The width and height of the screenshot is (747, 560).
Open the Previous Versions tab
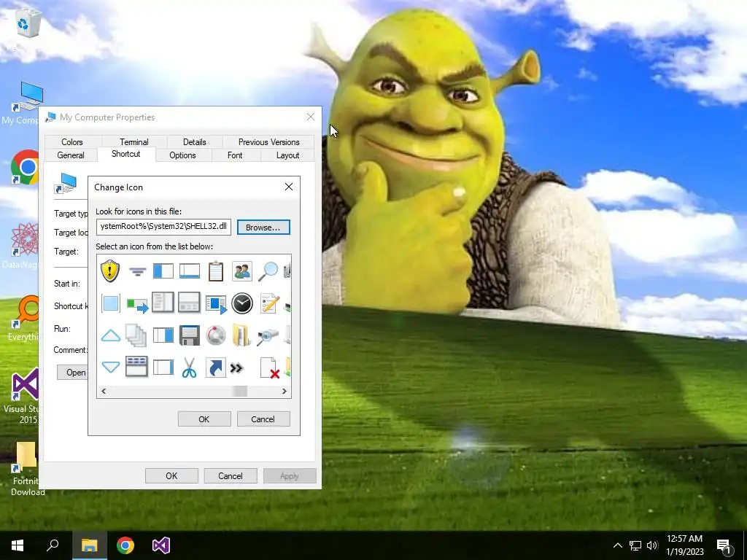click(268, 142)
